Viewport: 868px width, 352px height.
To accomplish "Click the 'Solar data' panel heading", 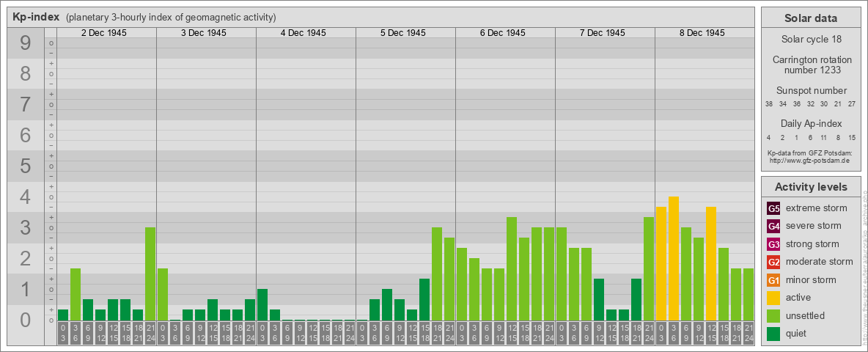I will click(x=811, y=18).
